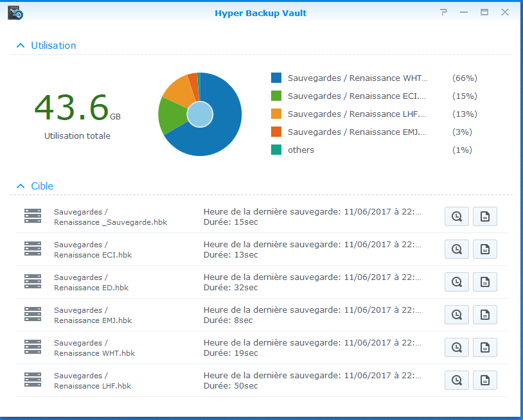The image size is (523, 420).
Task: Click the (66%) percentage value
Action: [465, 78]
